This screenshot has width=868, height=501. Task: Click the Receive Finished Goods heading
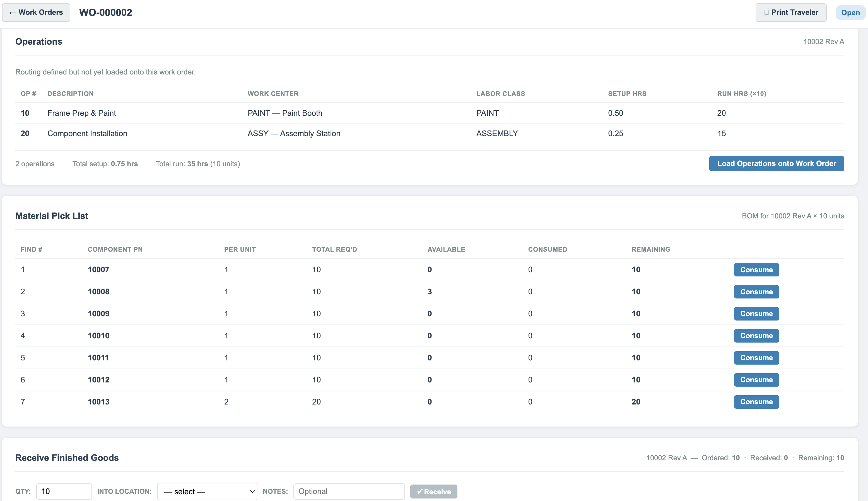67,458
